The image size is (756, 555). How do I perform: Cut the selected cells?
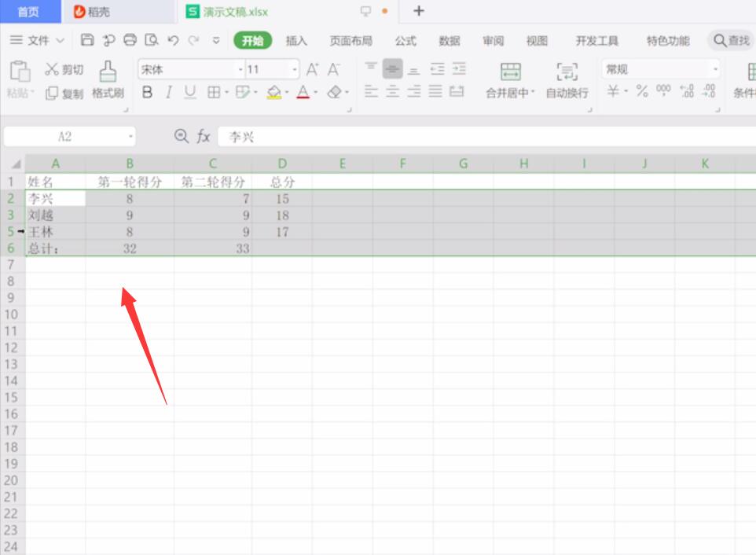coord(64,69)
